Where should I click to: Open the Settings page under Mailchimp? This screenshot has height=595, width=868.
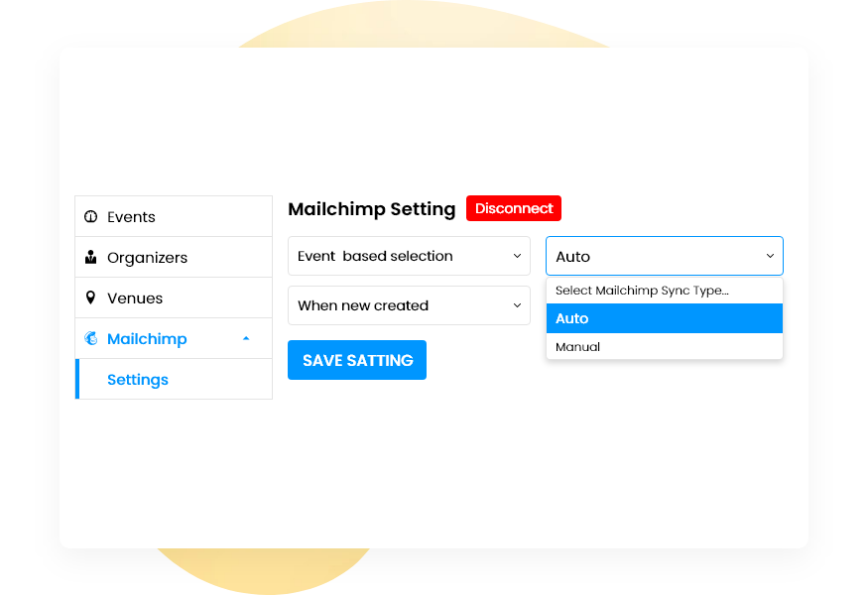click(x=137, y=380)
